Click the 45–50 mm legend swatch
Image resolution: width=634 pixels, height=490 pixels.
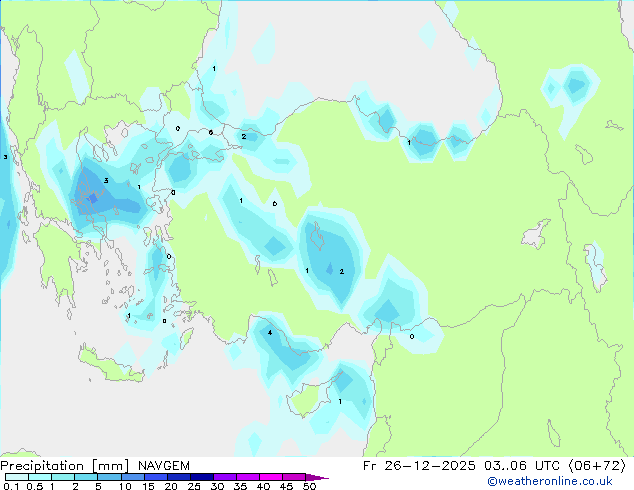[294, 477]
